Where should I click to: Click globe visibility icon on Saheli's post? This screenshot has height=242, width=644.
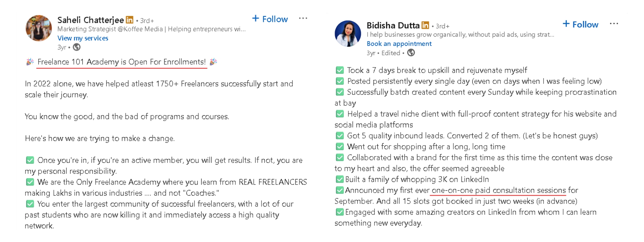[x=77, y=47]
